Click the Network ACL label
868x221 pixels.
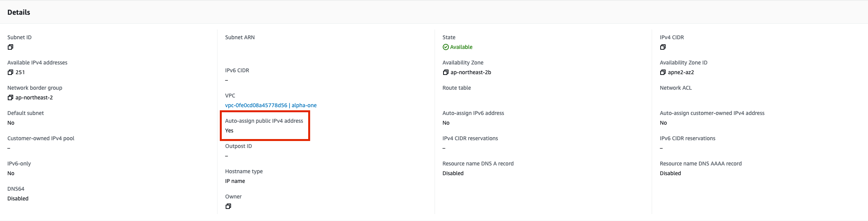676,88
